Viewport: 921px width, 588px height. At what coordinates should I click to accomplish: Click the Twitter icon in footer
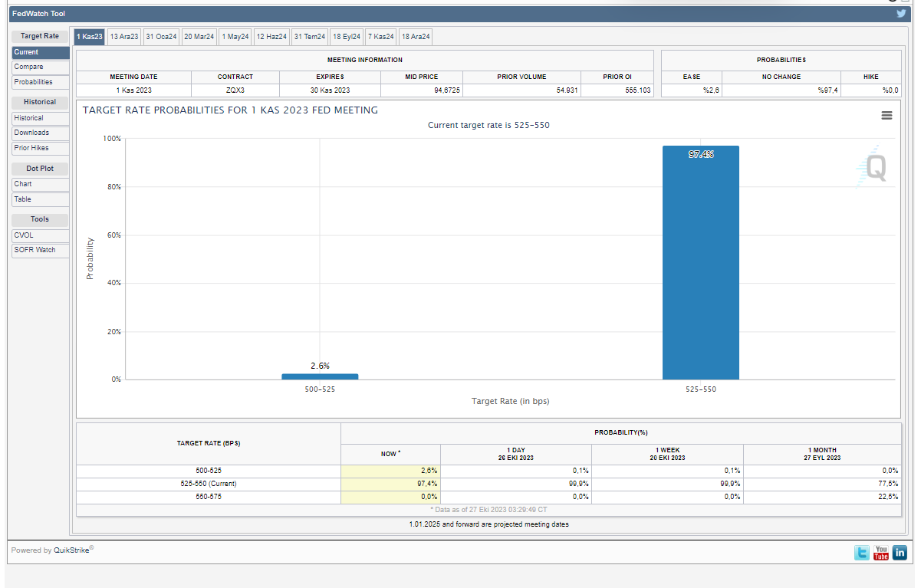863,553
